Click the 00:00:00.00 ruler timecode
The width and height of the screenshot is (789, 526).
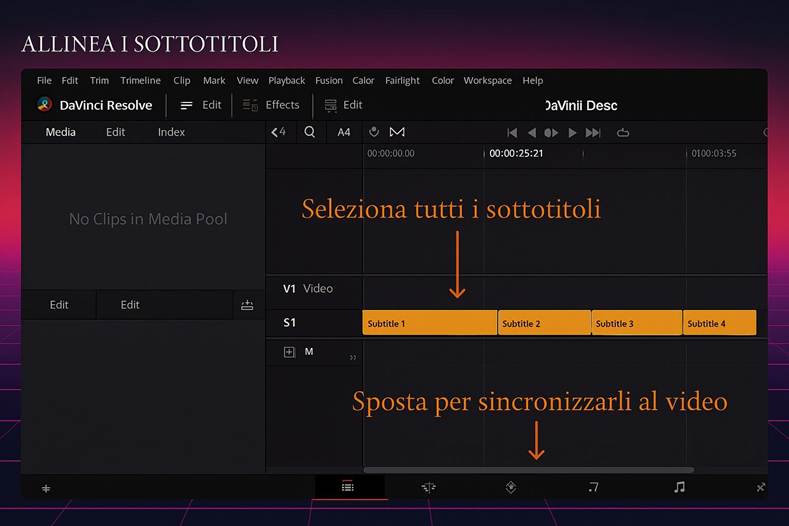coord(390,154)
